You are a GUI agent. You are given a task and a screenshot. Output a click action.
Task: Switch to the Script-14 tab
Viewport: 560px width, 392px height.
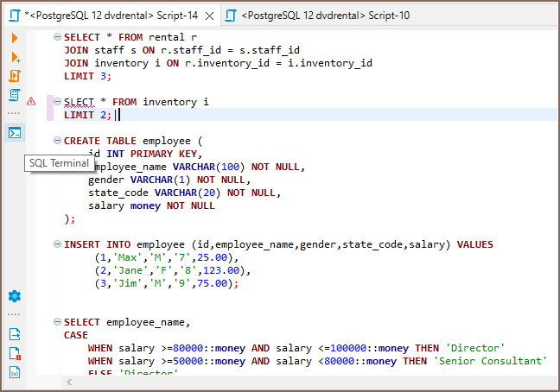111,16
